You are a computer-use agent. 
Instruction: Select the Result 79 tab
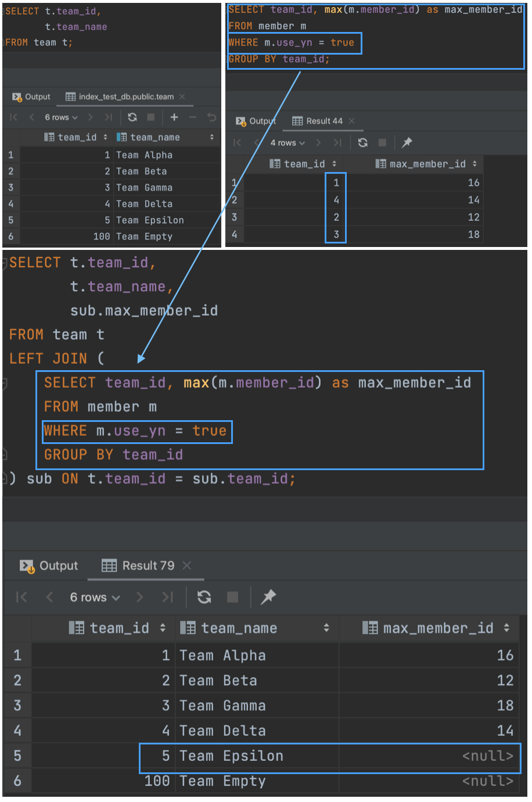click(138, 565)
